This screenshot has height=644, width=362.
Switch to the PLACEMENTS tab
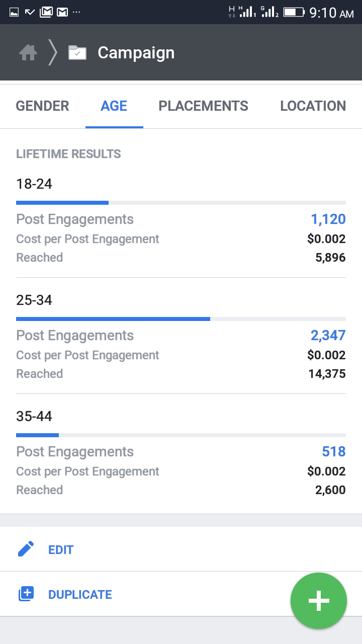point(204,106)
